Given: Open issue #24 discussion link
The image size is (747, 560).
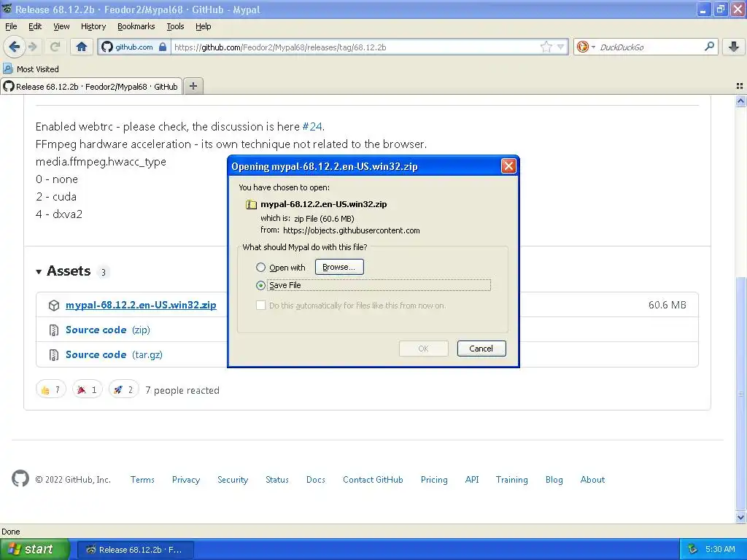Looking at the screenshot, I should 312,127.
